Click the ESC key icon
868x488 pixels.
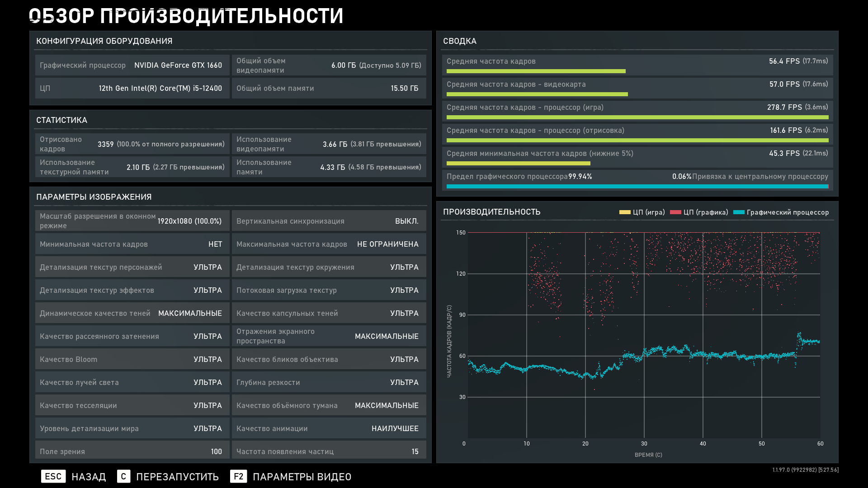pyautogui.click(x=53, y=476)
